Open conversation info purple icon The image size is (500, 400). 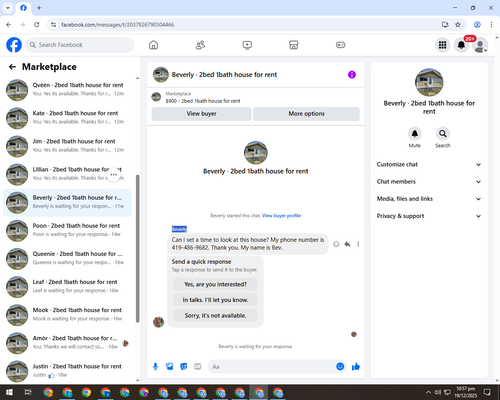(352, 75)
